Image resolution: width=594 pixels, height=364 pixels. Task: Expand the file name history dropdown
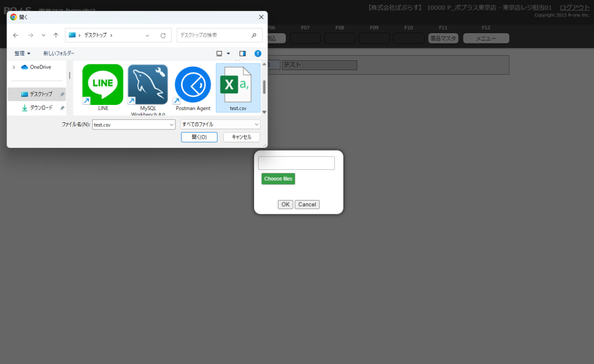[x=171, y=124]
